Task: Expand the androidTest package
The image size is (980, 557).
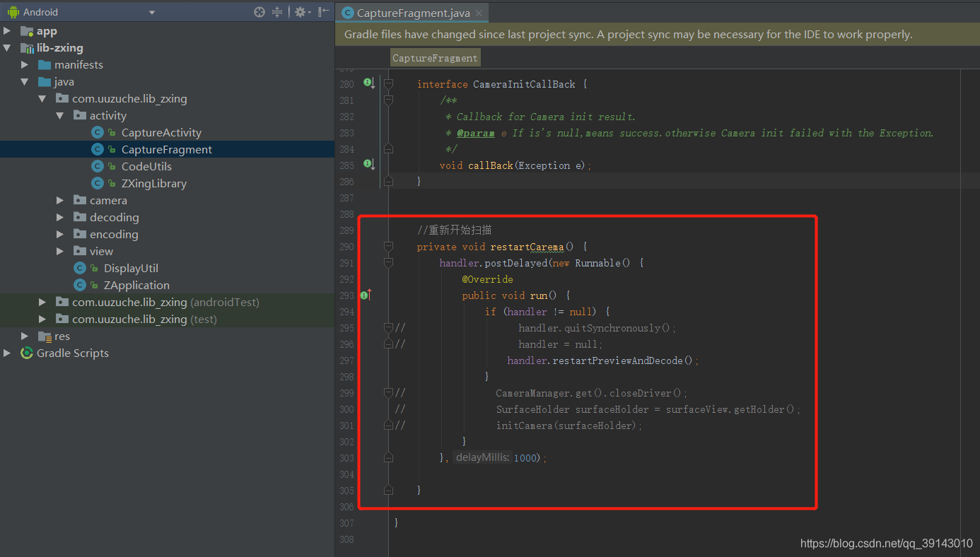Action: [x=42, y=303]
